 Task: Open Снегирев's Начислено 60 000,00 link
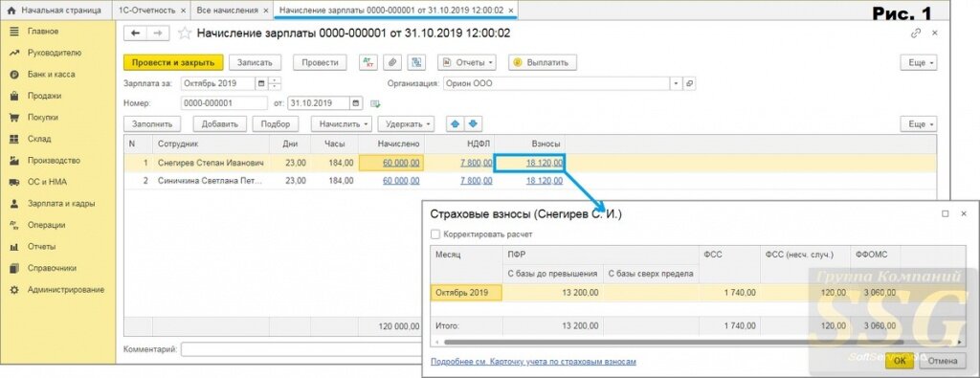click(401, 163)
